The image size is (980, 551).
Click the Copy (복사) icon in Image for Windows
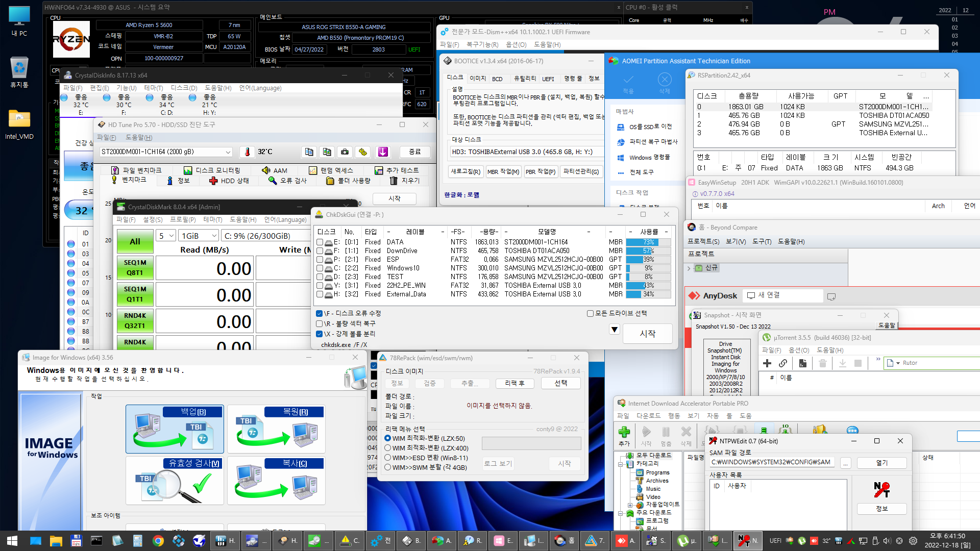[276, 481]
